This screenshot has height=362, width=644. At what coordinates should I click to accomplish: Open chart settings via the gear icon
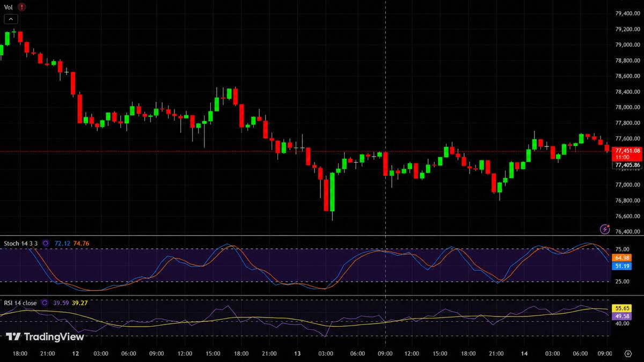[x=628, y=354]
